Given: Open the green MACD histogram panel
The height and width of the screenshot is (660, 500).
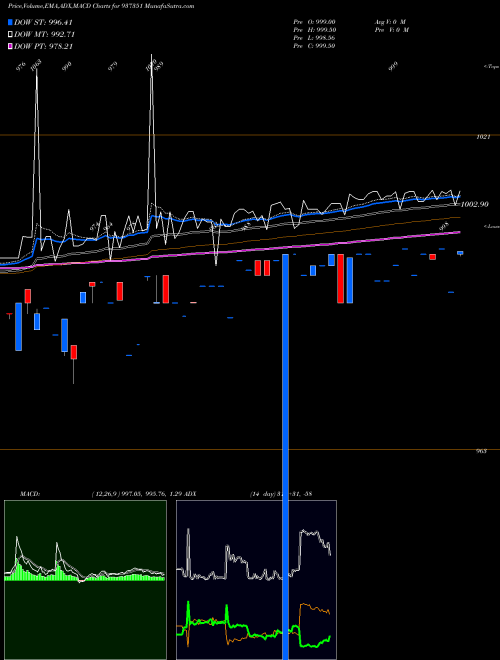Looking at the screenshot, I should [85, 580].
